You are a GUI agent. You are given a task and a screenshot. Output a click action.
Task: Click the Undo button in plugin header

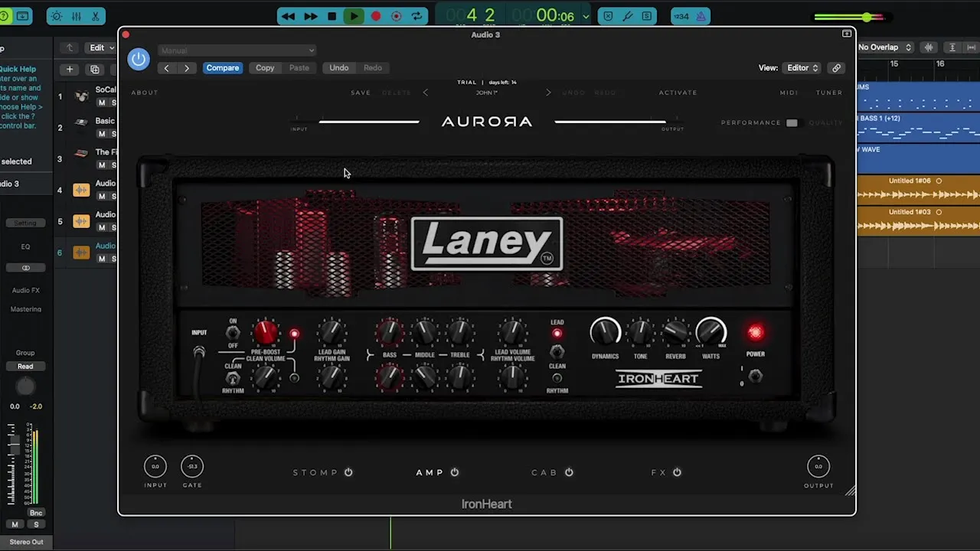click(338, 68)
